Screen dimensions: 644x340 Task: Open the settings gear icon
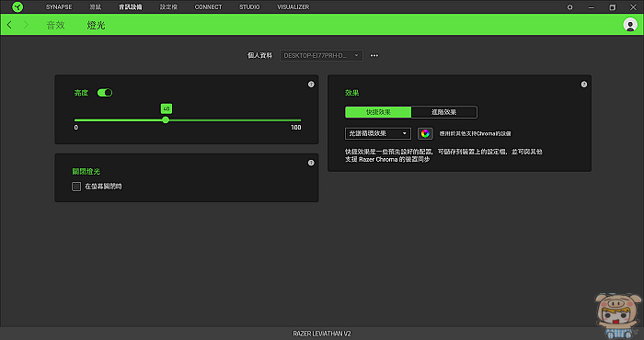569,7
